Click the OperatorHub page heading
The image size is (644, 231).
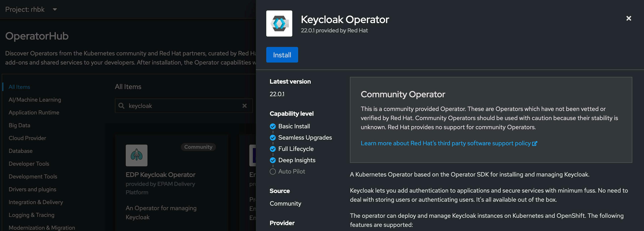pos(37,36)
